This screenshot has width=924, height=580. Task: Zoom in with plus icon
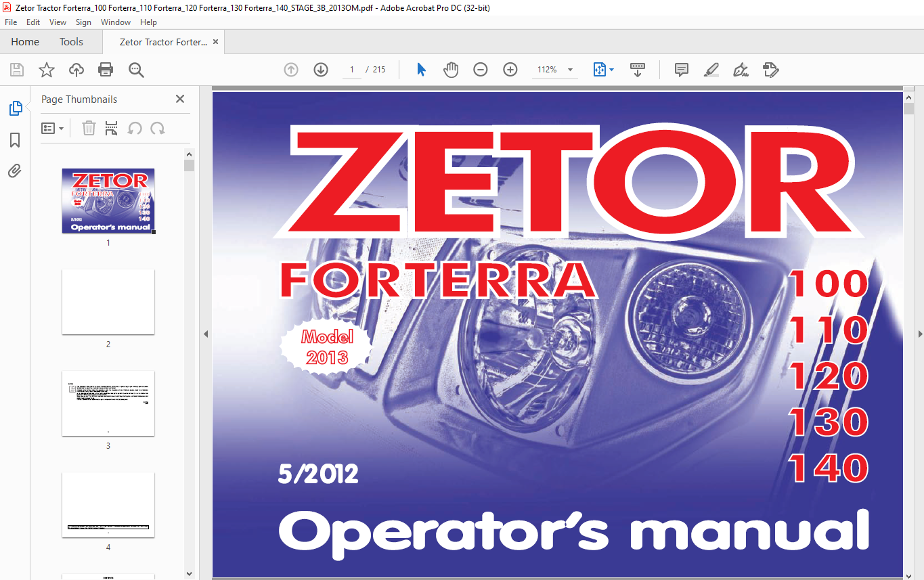pos(510,70)
